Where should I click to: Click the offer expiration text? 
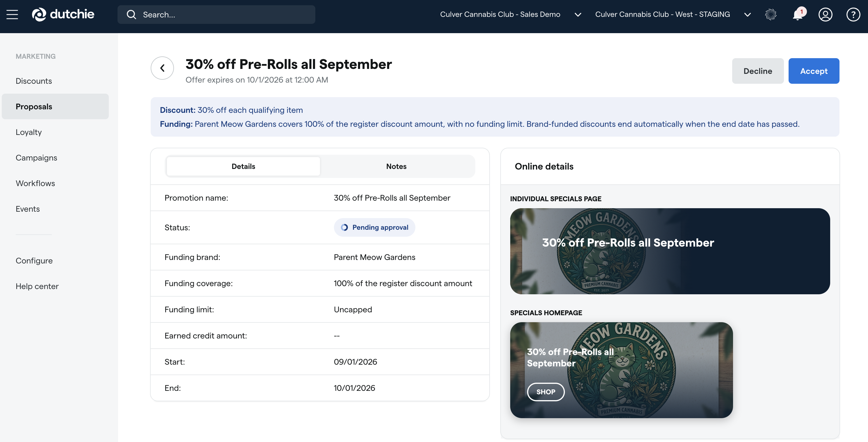257,80
